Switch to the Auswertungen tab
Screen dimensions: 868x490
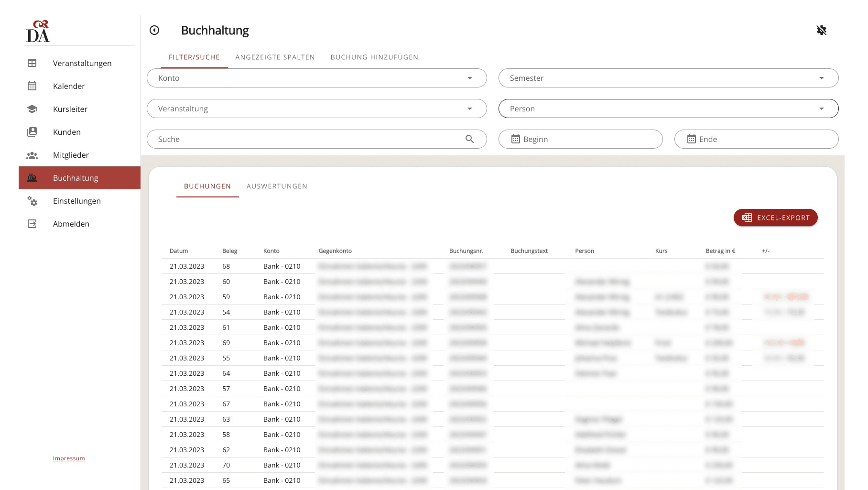coord(277,186)
